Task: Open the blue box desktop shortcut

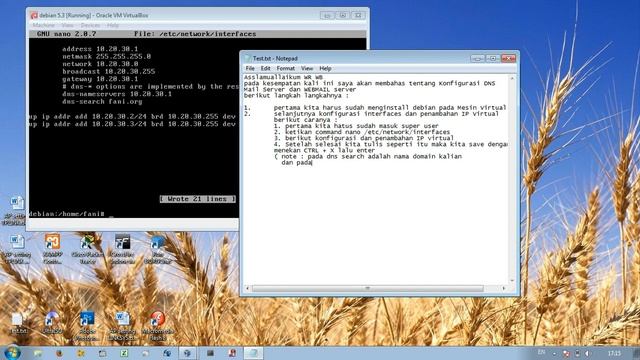Action: [158, 249]
